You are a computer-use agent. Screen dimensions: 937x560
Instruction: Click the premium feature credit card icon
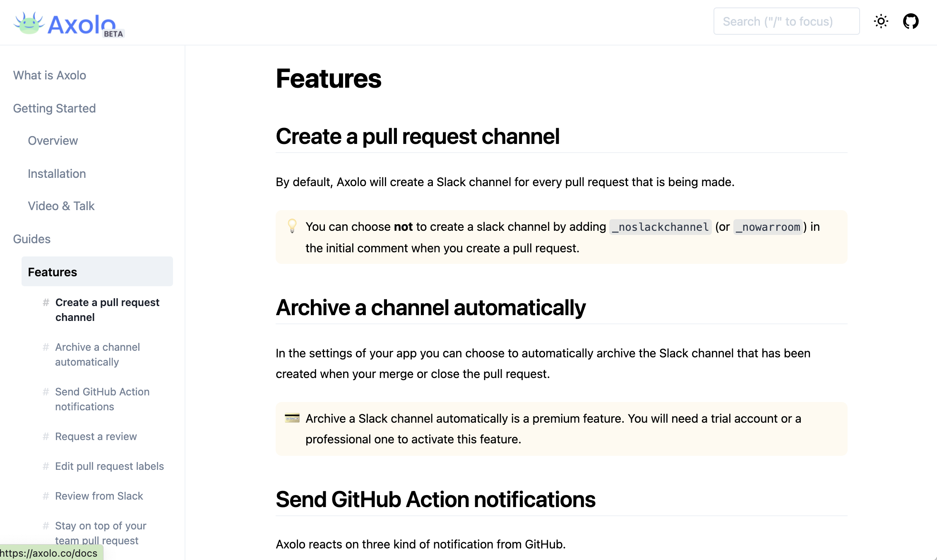[x=293, y=419]
